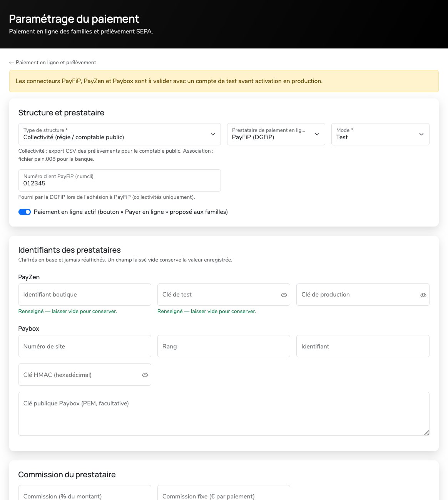Go back to Paiement en ligne et prélèvement

tap(53, 62)
